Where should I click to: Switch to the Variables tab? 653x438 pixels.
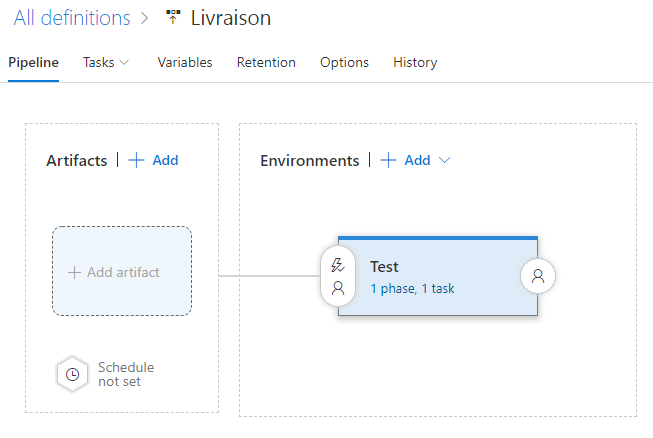coord(185,62)
